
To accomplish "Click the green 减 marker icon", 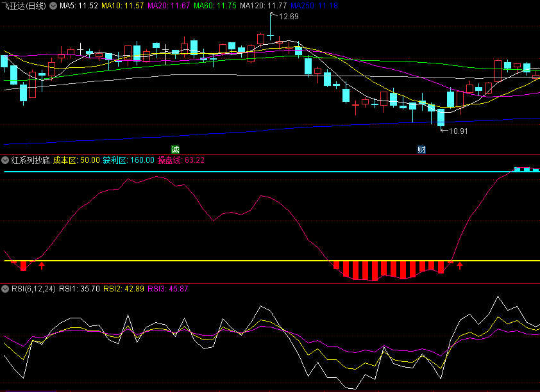I will (175, 150).
